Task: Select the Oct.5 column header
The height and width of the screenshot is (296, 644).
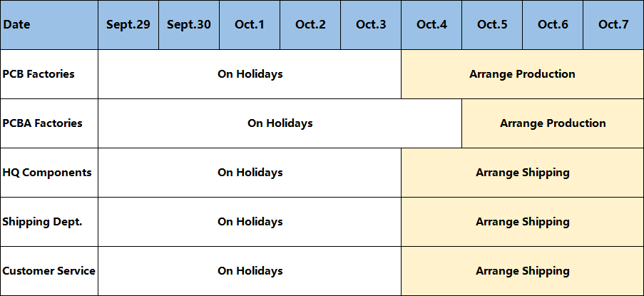Action: (492, 25)
